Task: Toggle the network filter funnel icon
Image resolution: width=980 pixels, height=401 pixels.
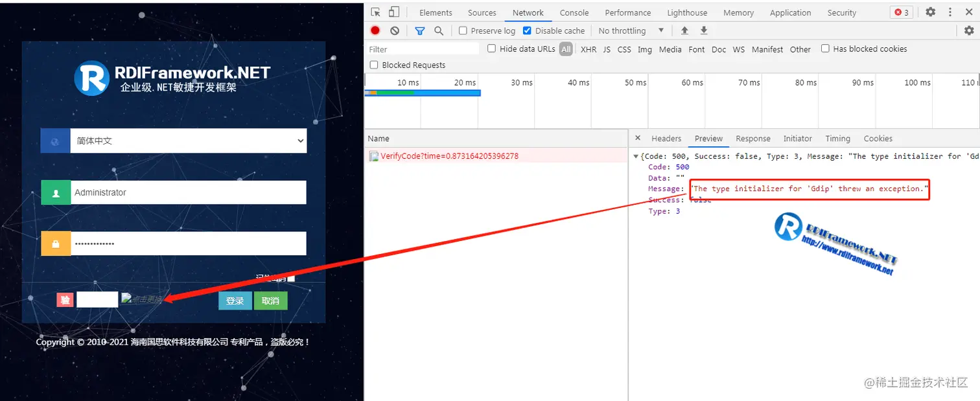Action: [x=420, y=30]
